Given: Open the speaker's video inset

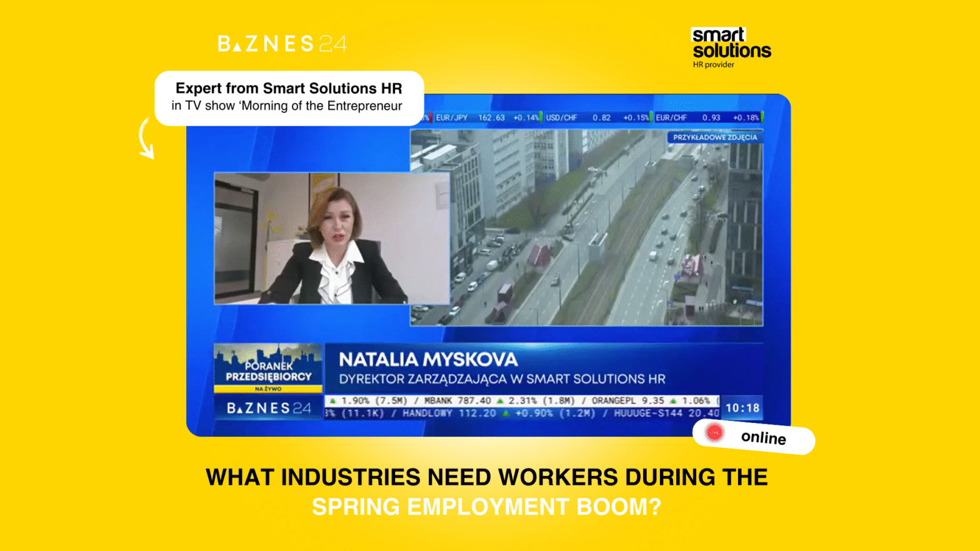Looking at the screenshot, I should [x=331, y=238].
